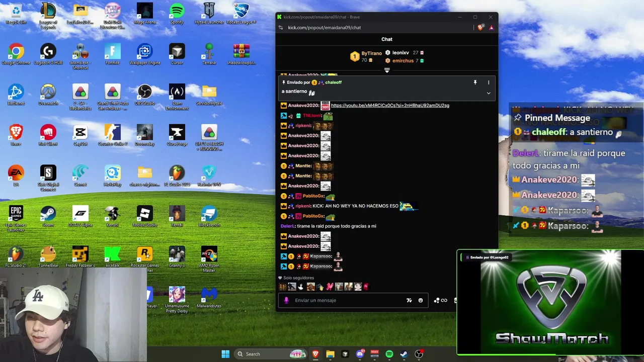Open the Hytale Launcher desktop icon

209,14
